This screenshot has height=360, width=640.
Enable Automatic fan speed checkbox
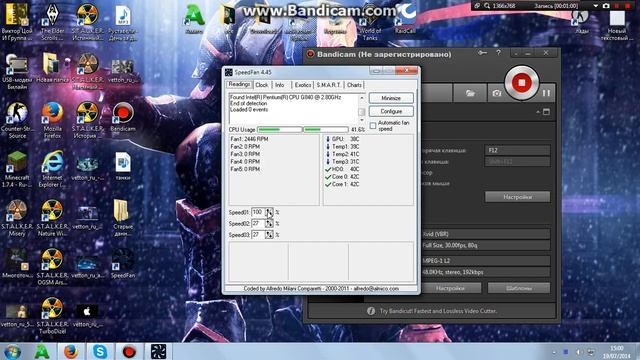[x=373, y=126]
